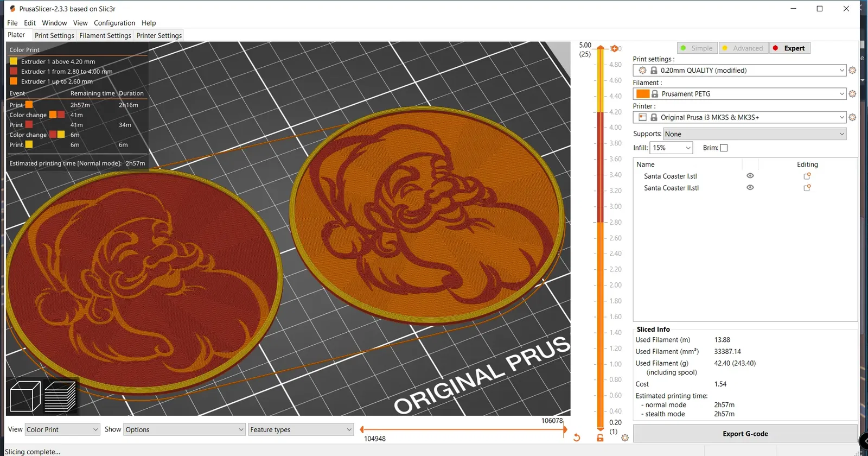Open the Color Print view dropdown
868x456 pixels.
click(x=62, y=429)
